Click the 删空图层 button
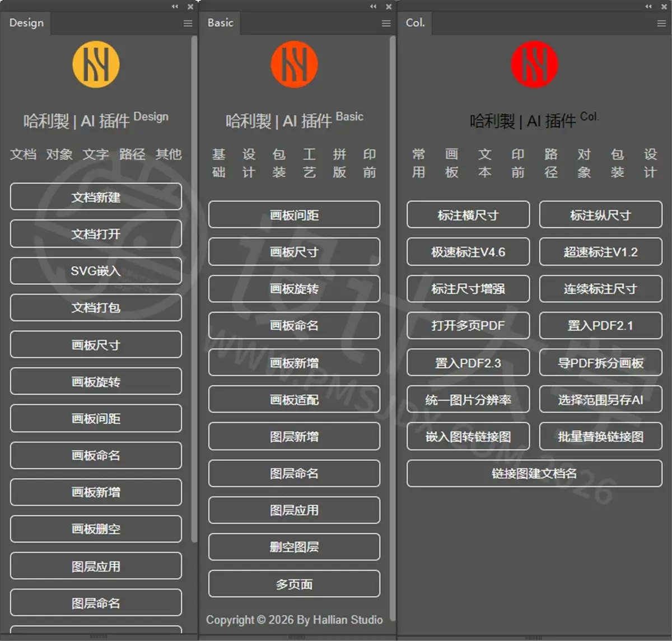This screenshot has height=641, width=672. point(294,547)
